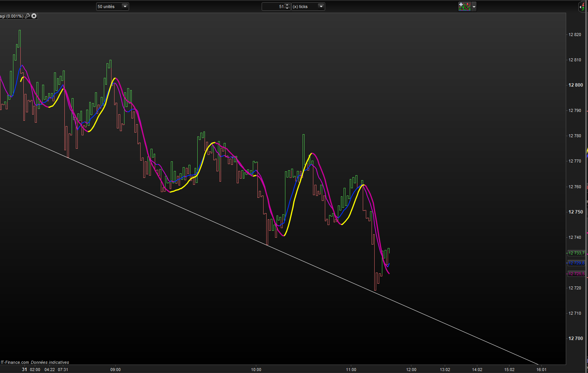Click the green price label 12 733,7
The height and width of the screenshot is (373, 588).
click(x=576, y=253)
